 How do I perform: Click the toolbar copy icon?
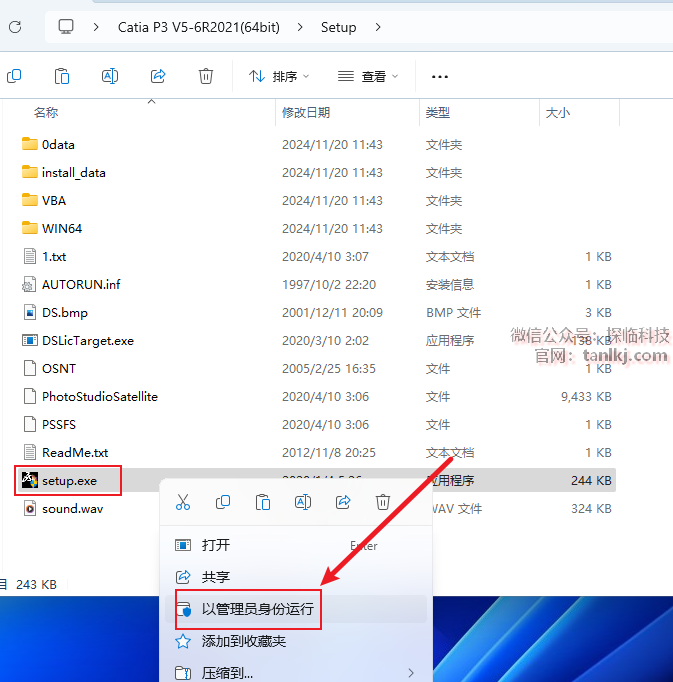click(14, 76)
